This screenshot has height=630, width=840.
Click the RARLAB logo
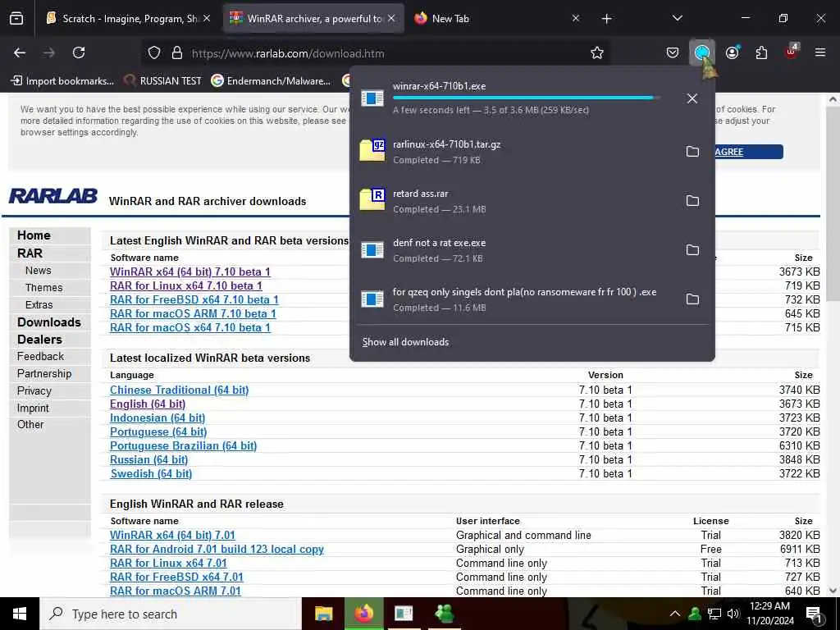tap(53, 196)
